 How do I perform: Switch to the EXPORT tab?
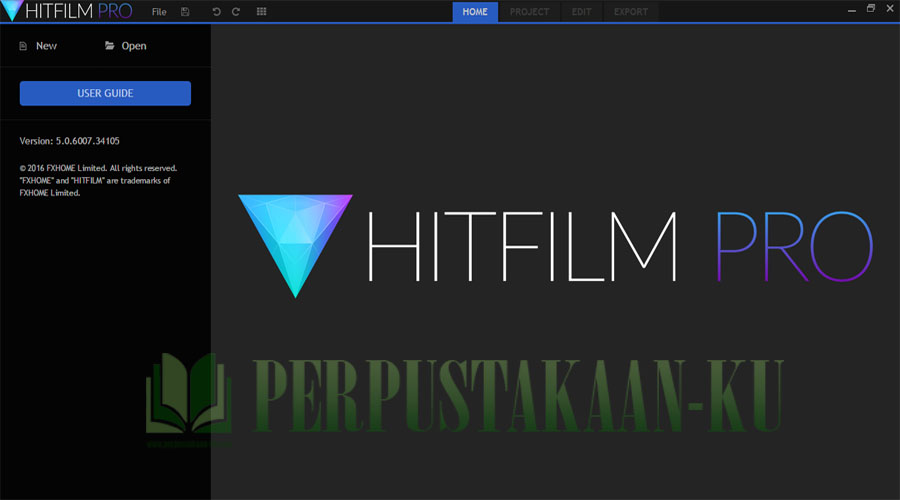630,11
